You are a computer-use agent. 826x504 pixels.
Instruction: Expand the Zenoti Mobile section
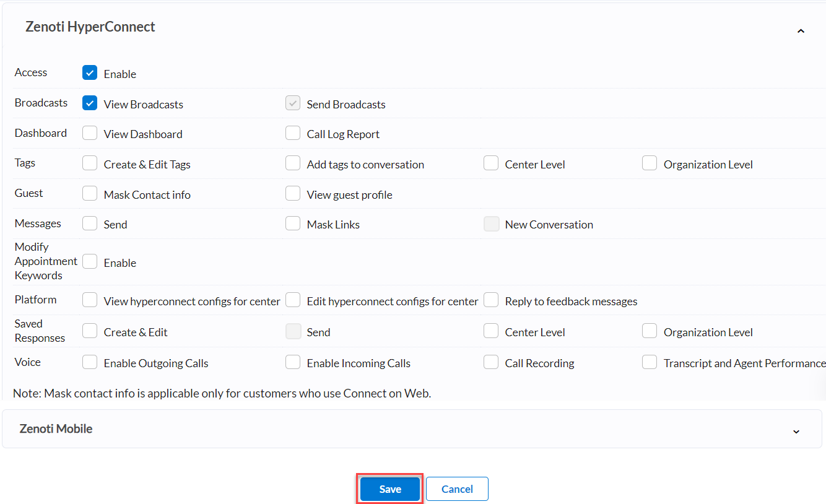click(x=796, y=432)
